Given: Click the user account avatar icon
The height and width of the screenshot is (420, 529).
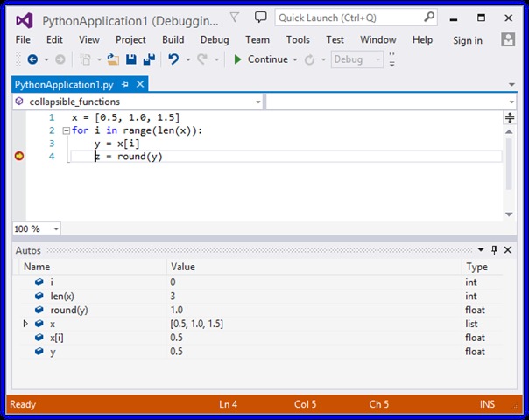Looking at the screenshot, I should [x=507, y=39].
